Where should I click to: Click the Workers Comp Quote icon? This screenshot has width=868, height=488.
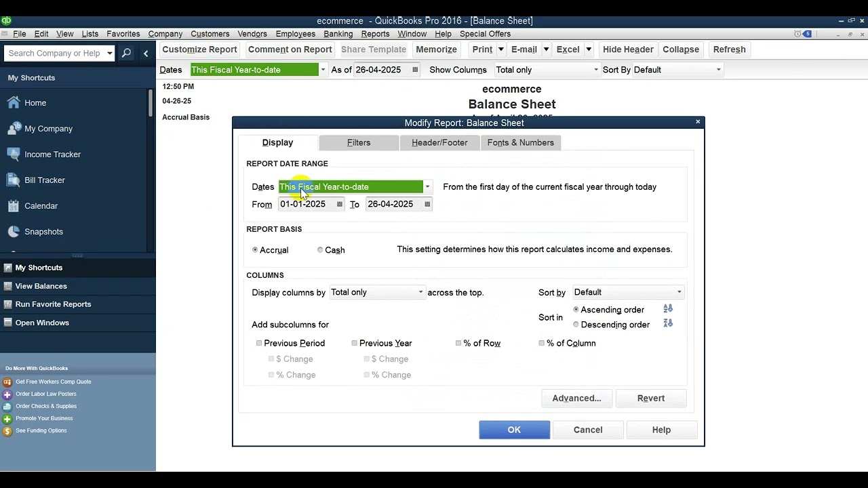coord(7,382)
